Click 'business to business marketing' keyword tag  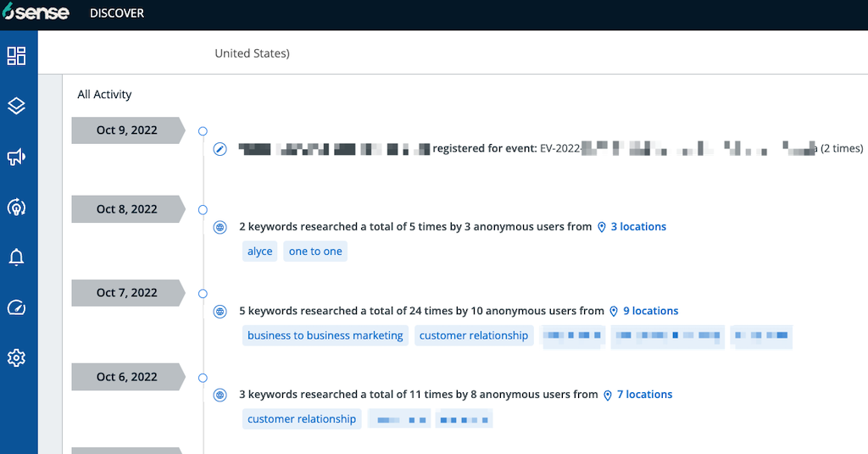[325, 335]
